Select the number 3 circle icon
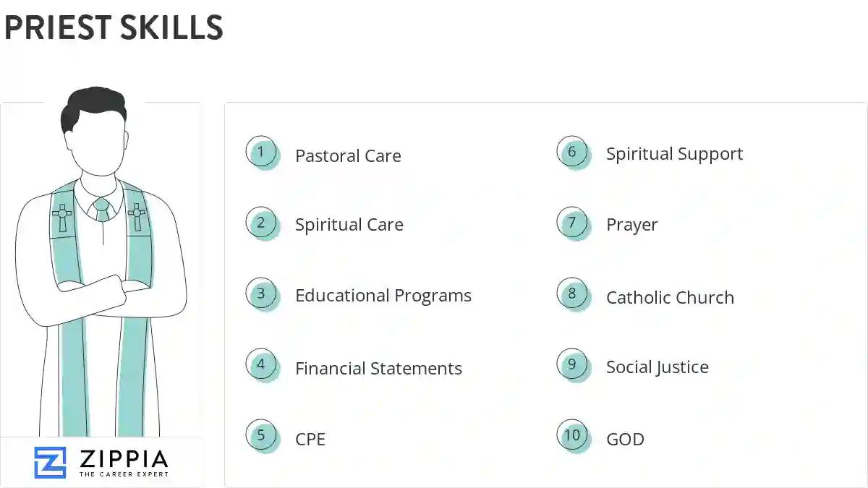Screen dimensions: 868x488 coord(261,294)
